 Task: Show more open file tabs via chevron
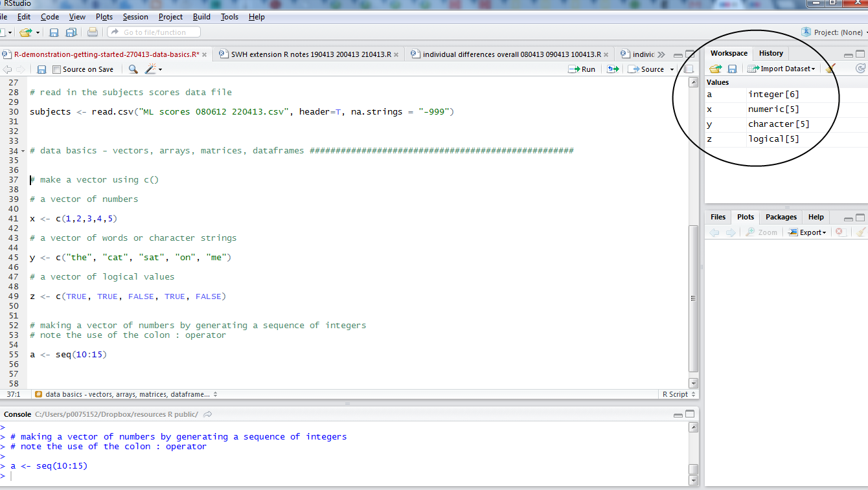tap(661, 54)
